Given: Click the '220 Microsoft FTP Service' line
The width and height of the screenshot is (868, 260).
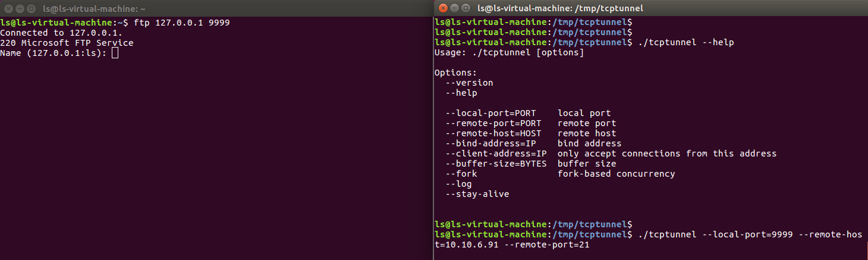Looking at the screenshot, I should pyautogui.click(x=67, y=43).
